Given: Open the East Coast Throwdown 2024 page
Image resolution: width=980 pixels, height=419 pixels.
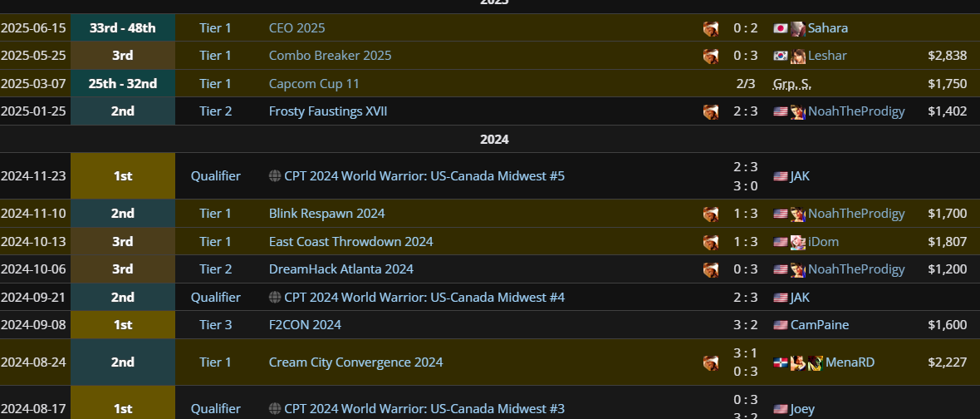Looking at the screenshot, I should point(350,242).
